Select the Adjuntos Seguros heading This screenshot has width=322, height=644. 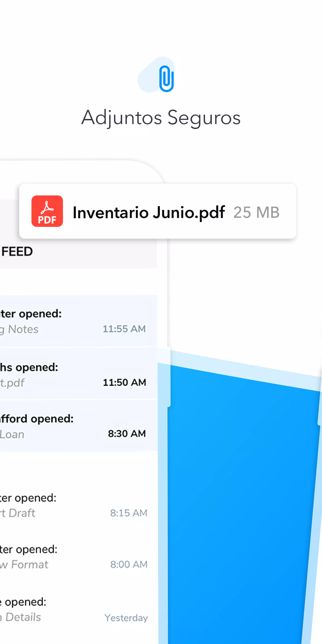click(x=161, y=118)
